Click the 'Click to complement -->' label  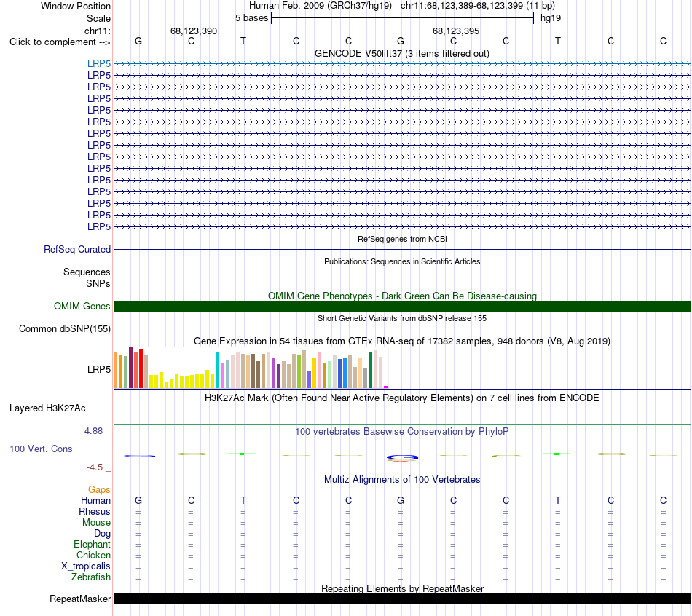click(x=60, y=42)
